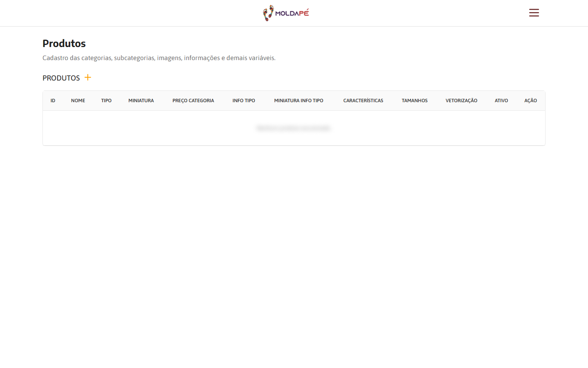The height and width of the screenshot is (368, 588).
Task: Click the INFO TIPO column header
Action: pyautogui.click(x=244, y=101)
